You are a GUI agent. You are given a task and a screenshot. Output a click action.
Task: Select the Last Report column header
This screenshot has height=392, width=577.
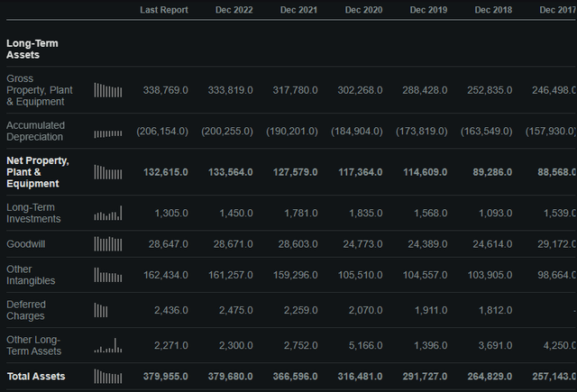[164, 10]
